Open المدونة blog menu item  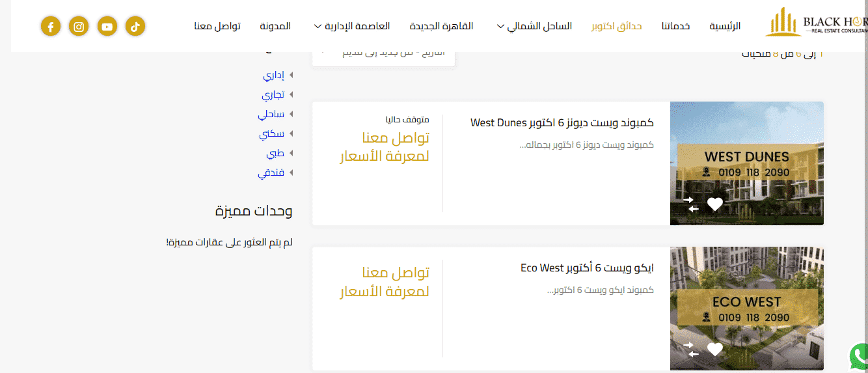(275, 26)
